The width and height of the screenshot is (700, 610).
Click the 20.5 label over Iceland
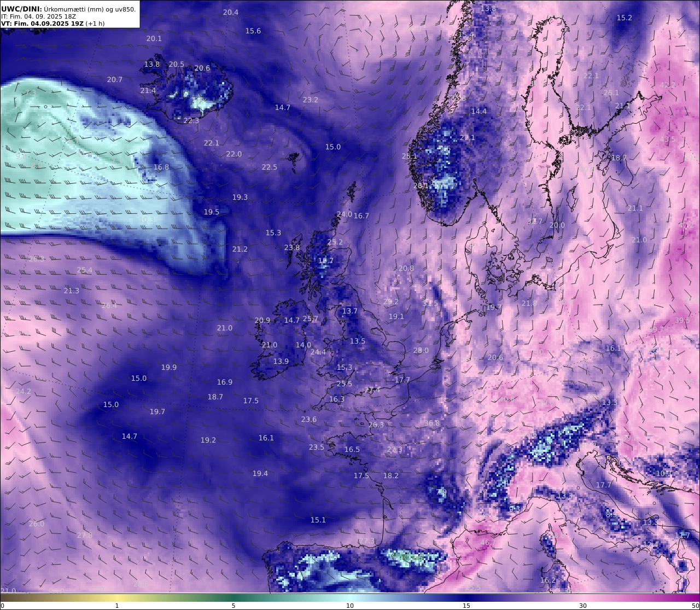pos(177,64)
